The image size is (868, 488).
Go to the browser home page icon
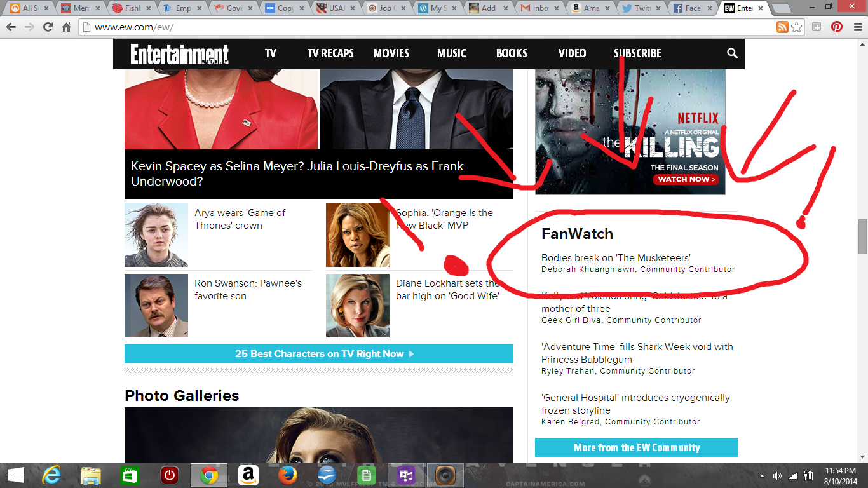tap(66, 27)
